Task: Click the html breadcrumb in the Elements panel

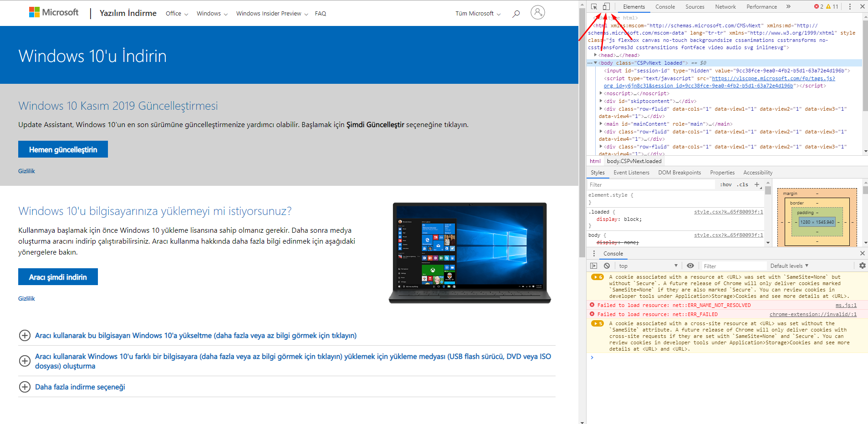Action: (595, 161)
